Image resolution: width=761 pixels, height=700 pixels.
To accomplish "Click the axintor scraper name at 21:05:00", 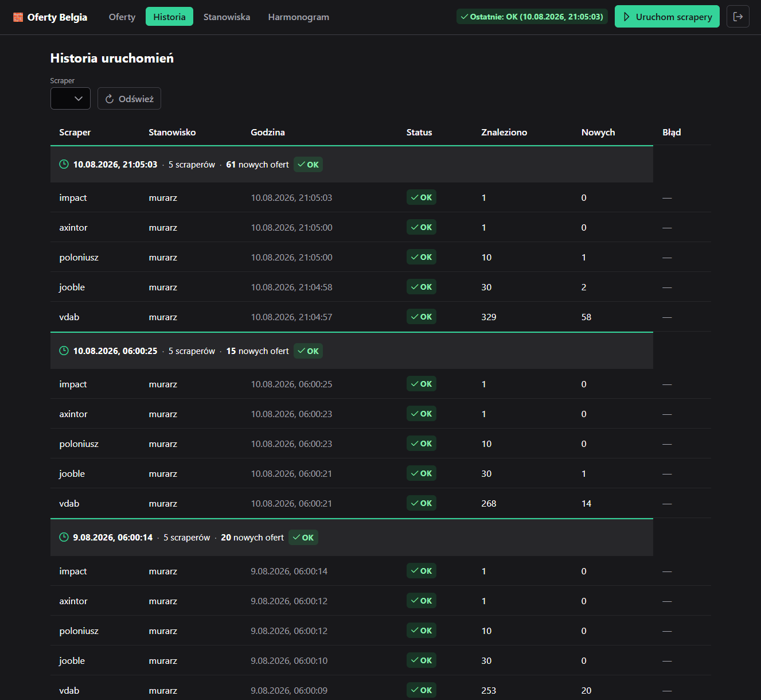I will click(x=73, y=227).
